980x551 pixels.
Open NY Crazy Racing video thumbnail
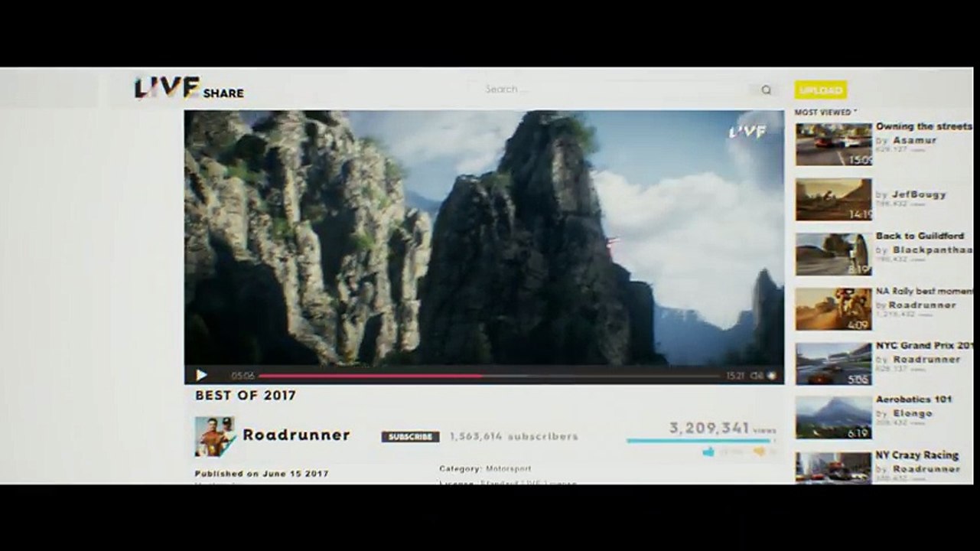pyautogui.click(x=833, y=468)
